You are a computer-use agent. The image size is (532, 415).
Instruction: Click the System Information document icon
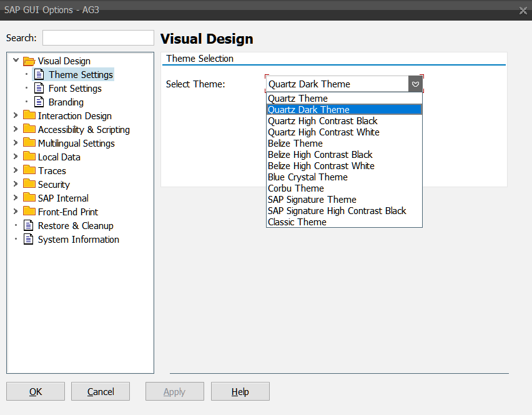coord(29,239)
